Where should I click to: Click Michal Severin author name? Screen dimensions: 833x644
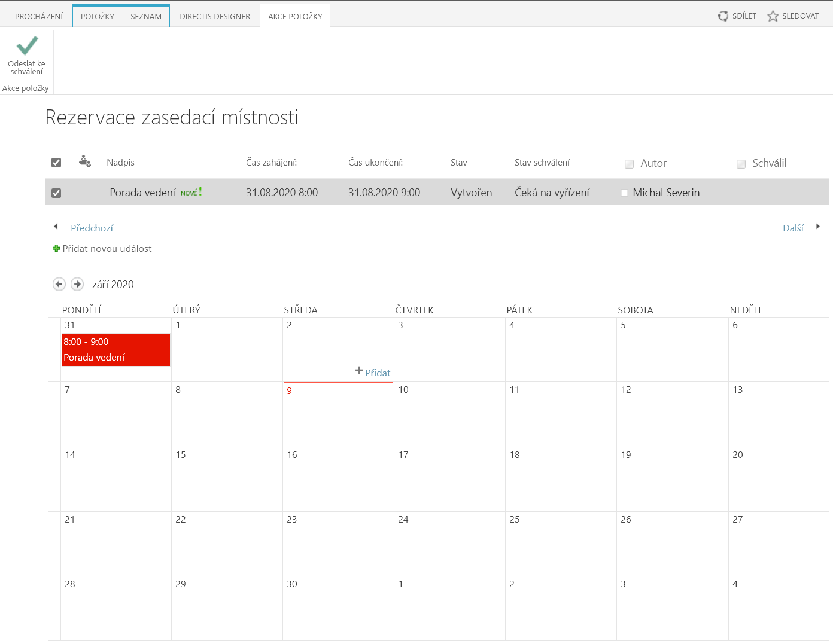tap(666, 193)
